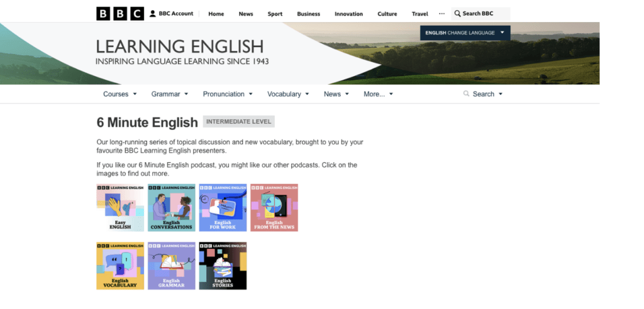Expand the Vocabulary menu
644x309 pixels.
[x=288, y=94]
